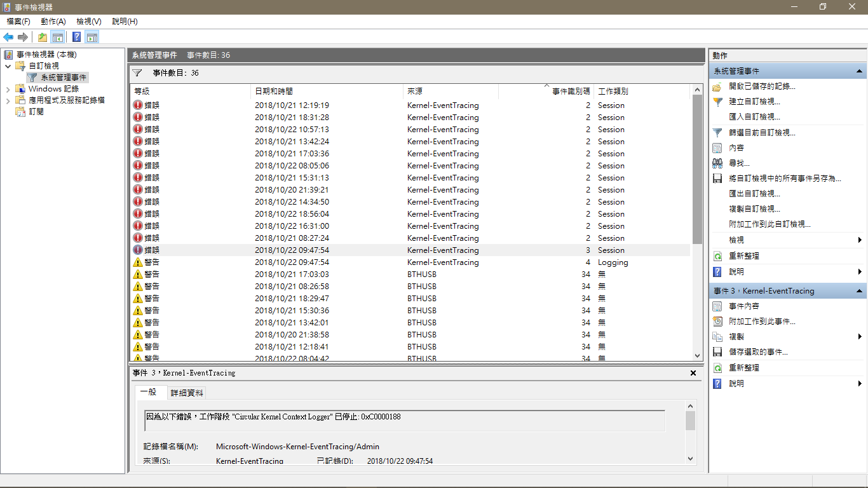Click the 訂閱 icon in the tree

[20, 112]
